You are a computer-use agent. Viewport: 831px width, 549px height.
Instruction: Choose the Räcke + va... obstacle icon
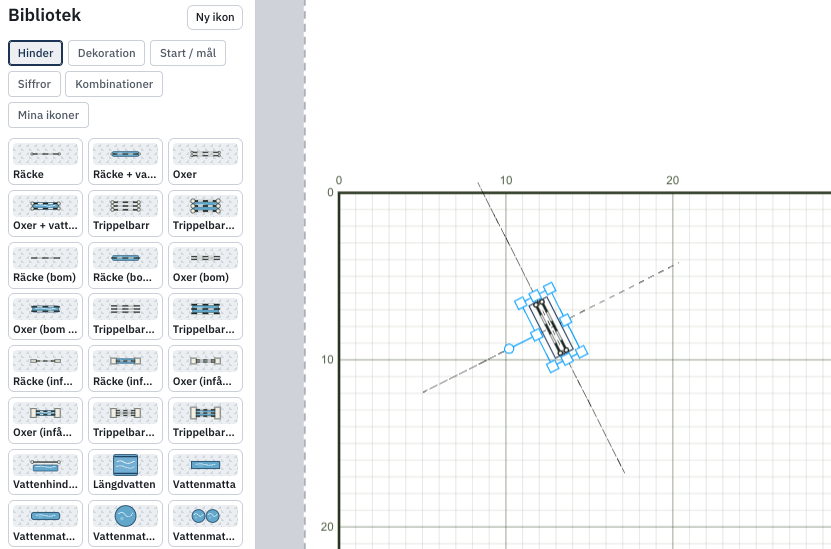[126, 162]
